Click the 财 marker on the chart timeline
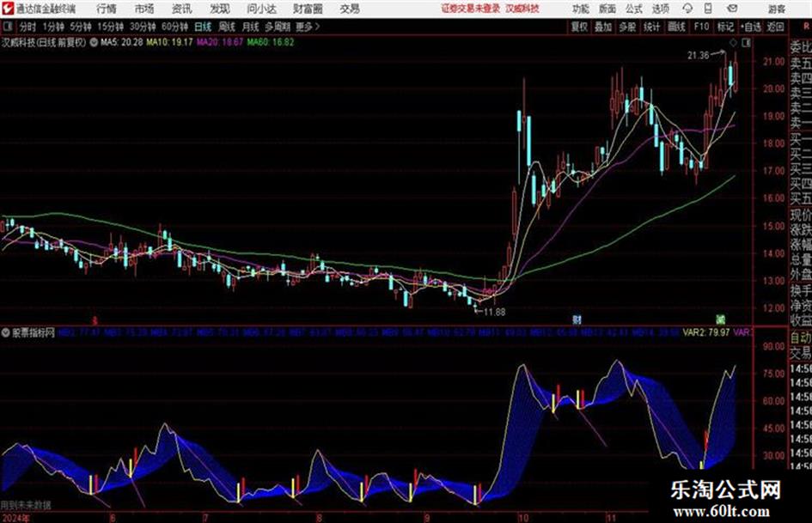Screen dimensions: 812x523 pyautogui.click(x=577, y=319)
